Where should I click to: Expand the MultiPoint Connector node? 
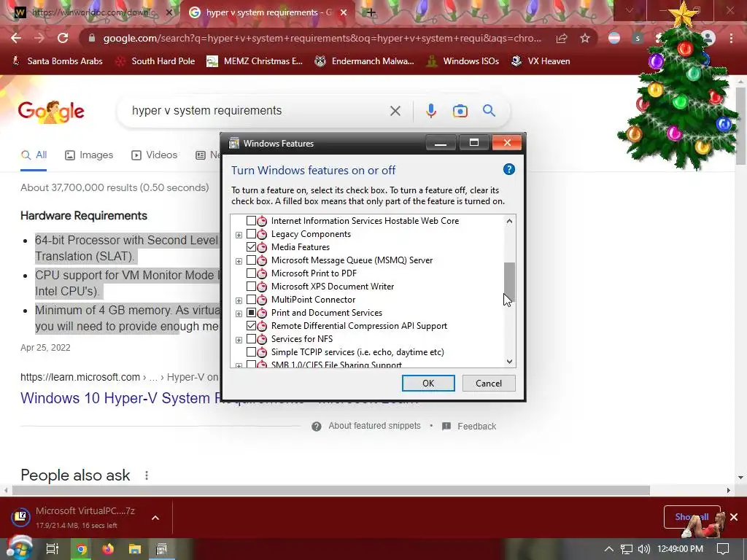(x=239, y=300)
